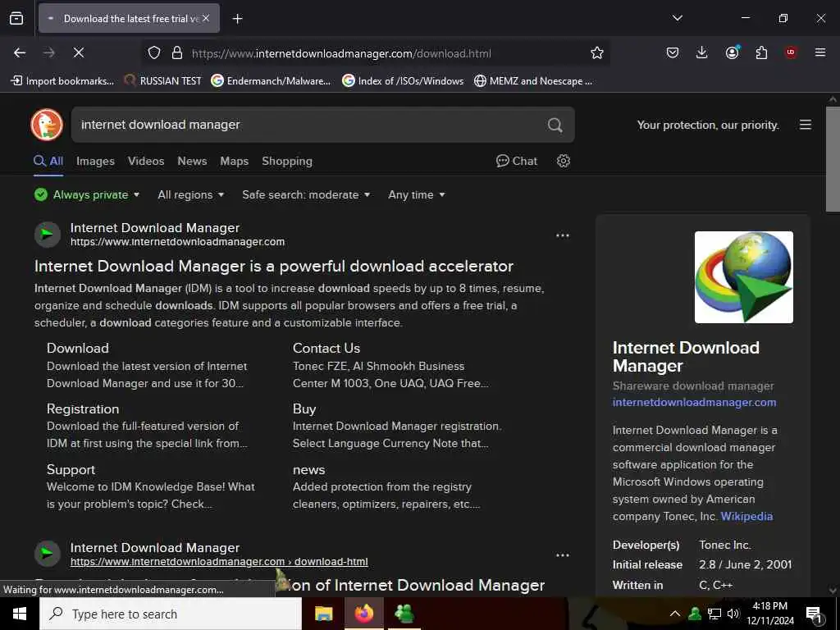
Task: Select the All results tab
Action: click(x=48, y=161)
